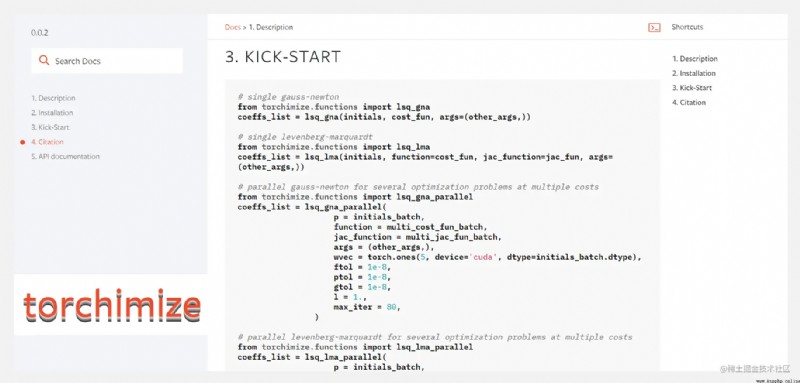The width and height of the screenshot is (800, 383).
Task: Jump to 4. Citation in right panel
Action: [689, 103]
